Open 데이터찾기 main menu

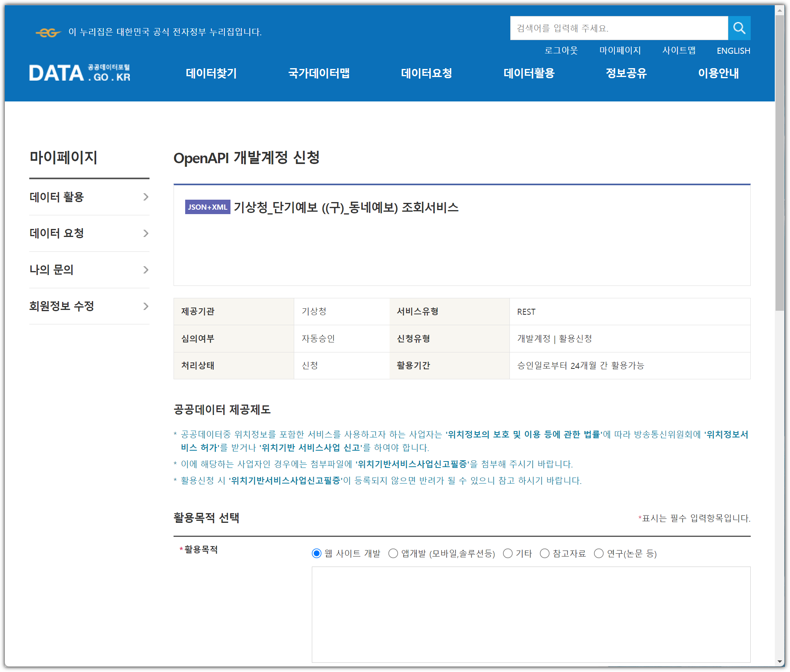point(211,73)
